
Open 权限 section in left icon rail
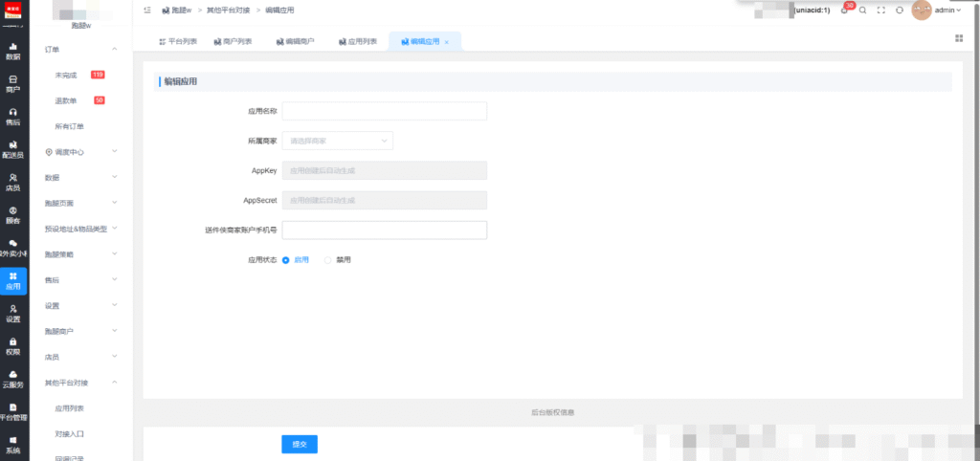coord(12,345)
